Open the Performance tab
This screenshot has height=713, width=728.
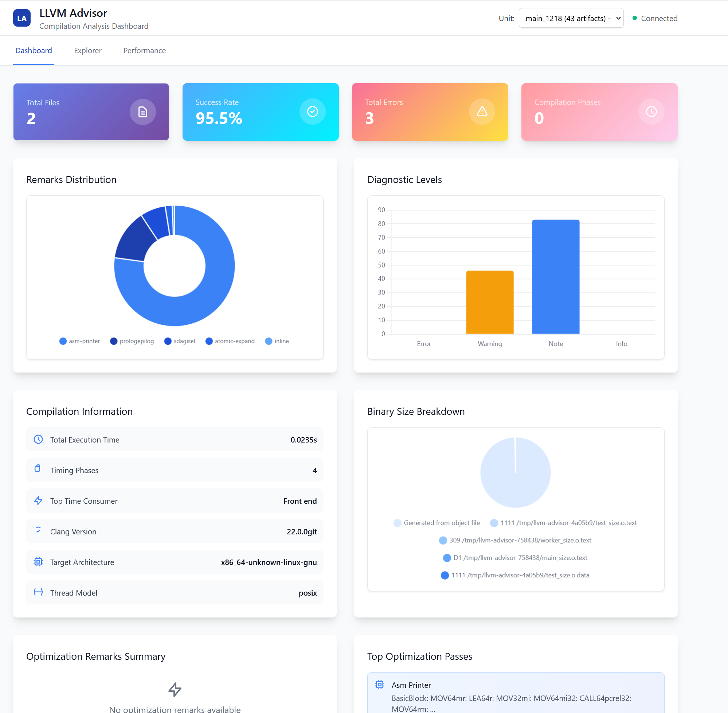coord(145,50)
